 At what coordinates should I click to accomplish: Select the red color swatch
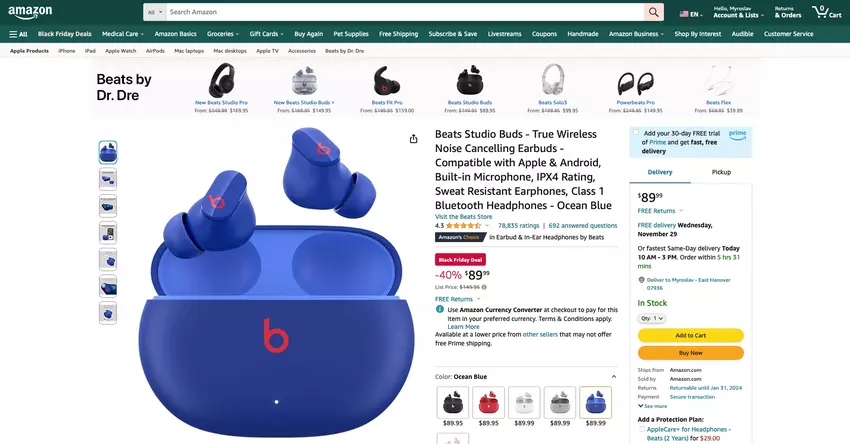click(488, 403)
